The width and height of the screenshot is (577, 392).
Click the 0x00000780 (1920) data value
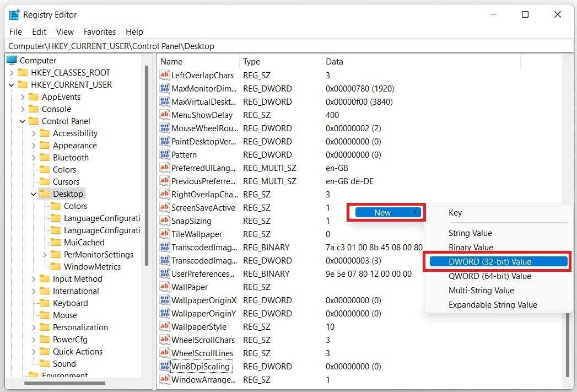(360, 88)
